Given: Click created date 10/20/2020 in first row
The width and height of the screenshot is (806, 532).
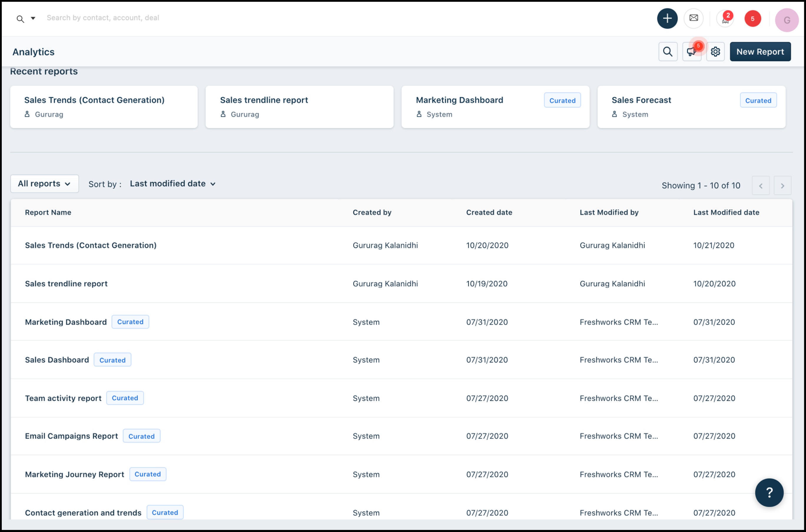Looking at the screenshot, I should [x=487, y=245].
